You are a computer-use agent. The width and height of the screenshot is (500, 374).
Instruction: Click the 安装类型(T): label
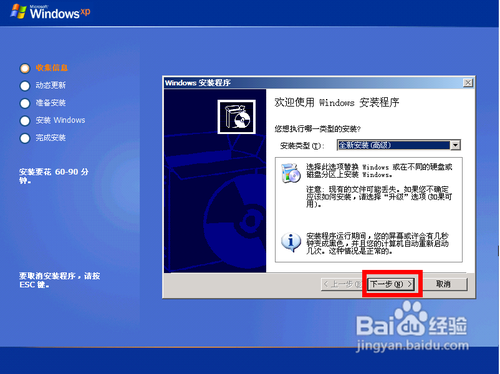[x=302, y=146]
